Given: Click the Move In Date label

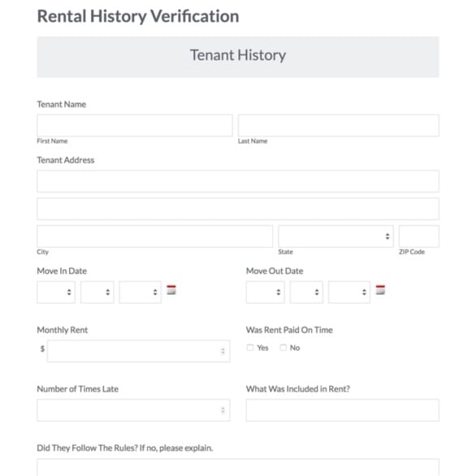Looking at the screenshot, I should [x=62, y=270].
